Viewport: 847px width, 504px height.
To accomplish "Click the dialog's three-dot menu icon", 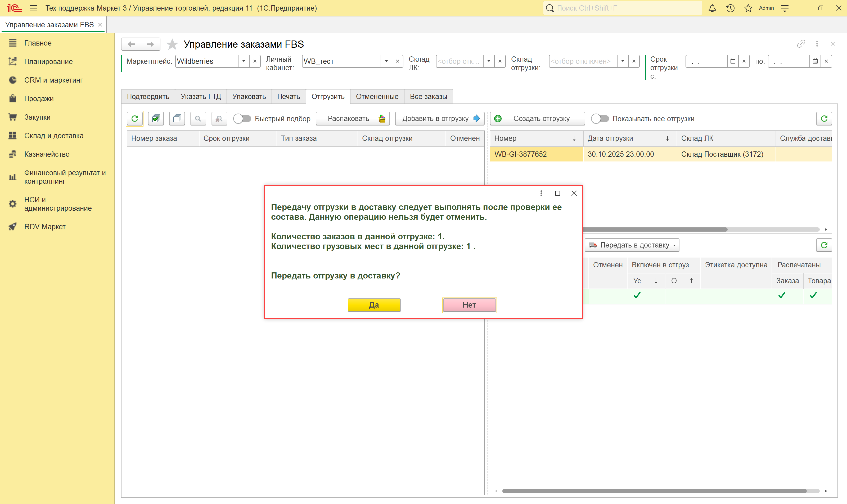I will (541, 193).
